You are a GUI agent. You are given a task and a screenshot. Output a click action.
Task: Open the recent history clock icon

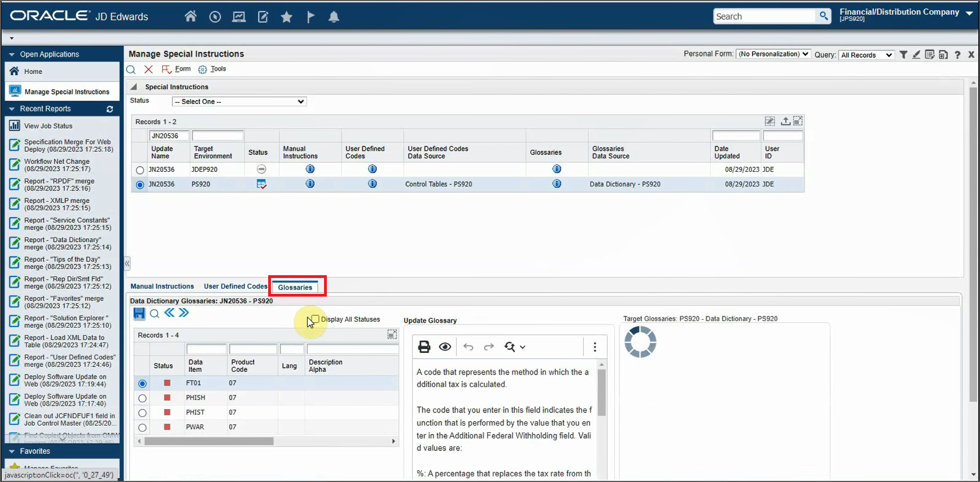215,17
